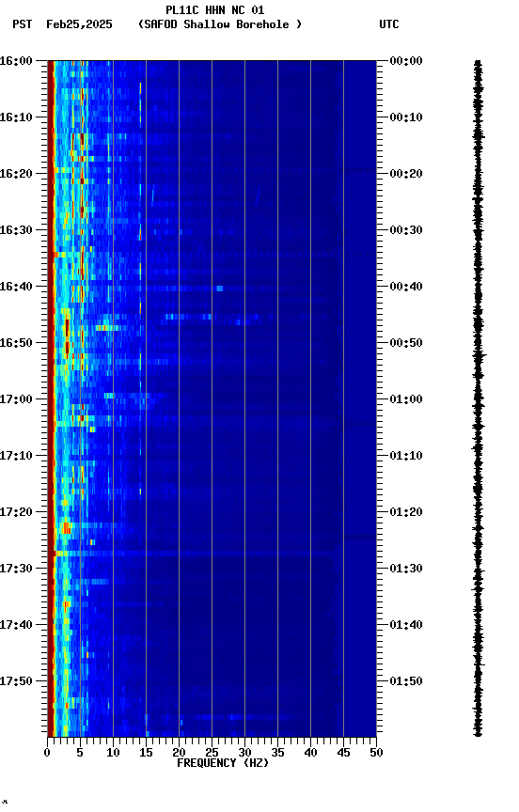
Task: Click the 10 Hz frequency tick label
Action: click(113, 753)
